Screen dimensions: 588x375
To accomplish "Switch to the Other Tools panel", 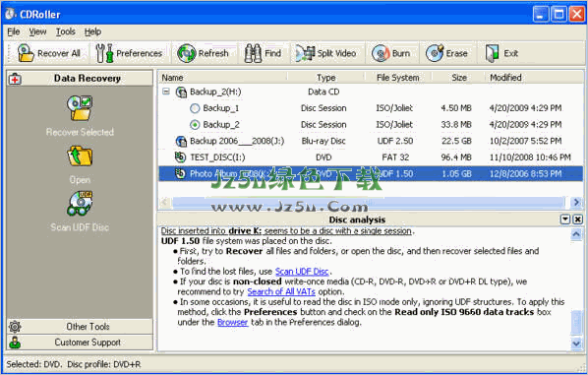I will [80, 327].
